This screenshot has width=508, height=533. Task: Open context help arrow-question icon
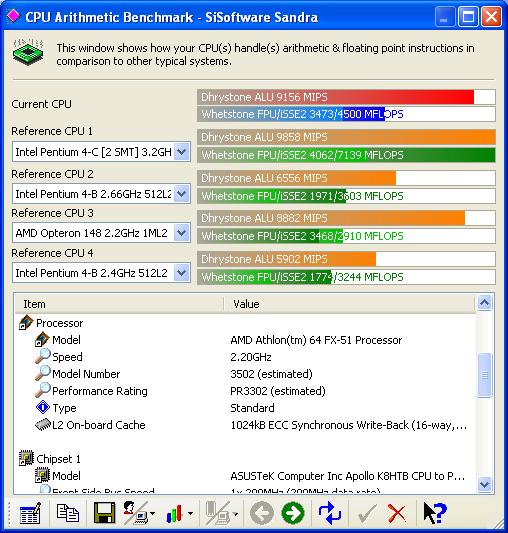pos(435,513)
